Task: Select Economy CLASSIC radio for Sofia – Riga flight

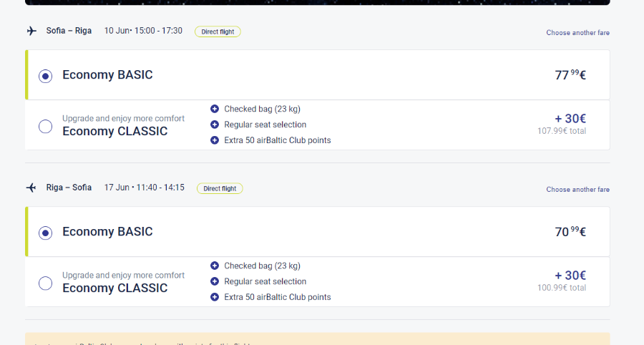Action: click(x=46, y=126)
